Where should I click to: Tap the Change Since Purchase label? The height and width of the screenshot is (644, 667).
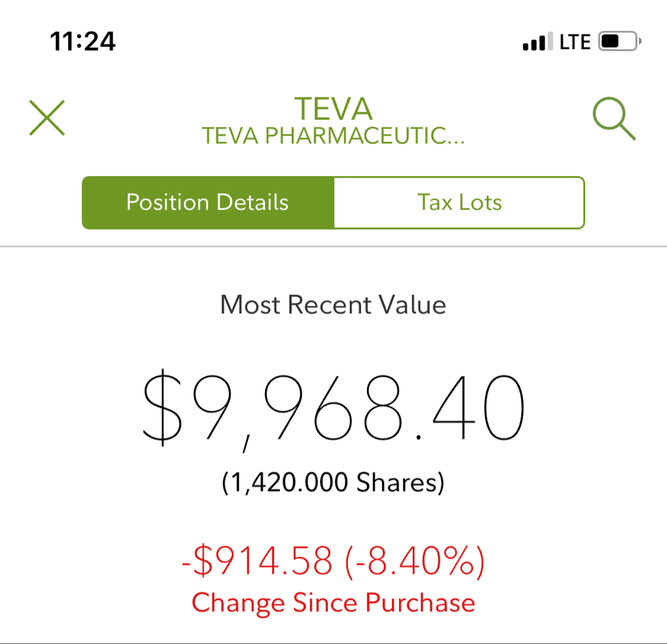coord(333,603)
